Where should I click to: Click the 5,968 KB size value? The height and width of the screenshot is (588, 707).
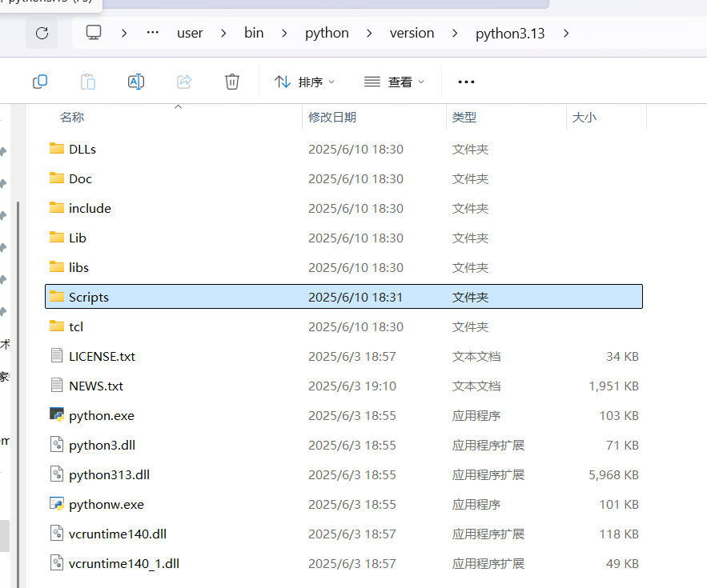coord(613,474)
